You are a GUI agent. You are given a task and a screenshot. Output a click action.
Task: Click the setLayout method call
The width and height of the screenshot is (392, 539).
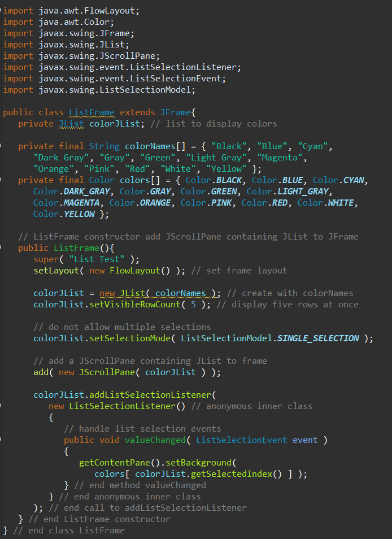pos(56,271)
